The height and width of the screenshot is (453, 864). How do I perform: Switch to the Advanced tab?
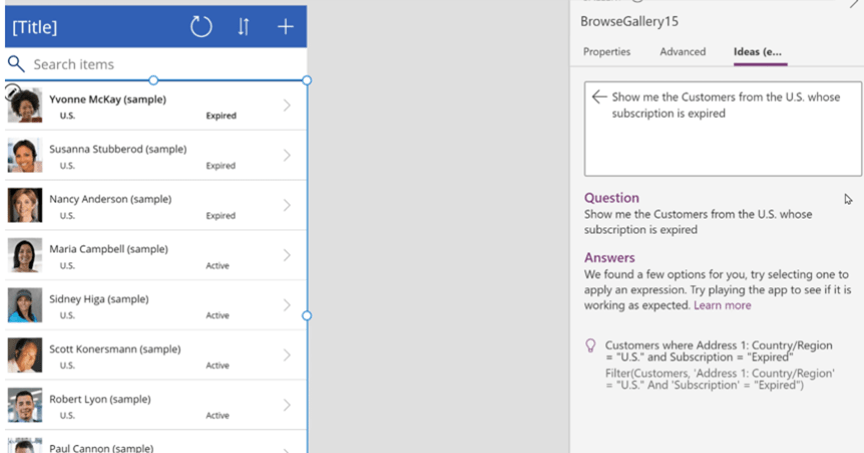(682, 52)
